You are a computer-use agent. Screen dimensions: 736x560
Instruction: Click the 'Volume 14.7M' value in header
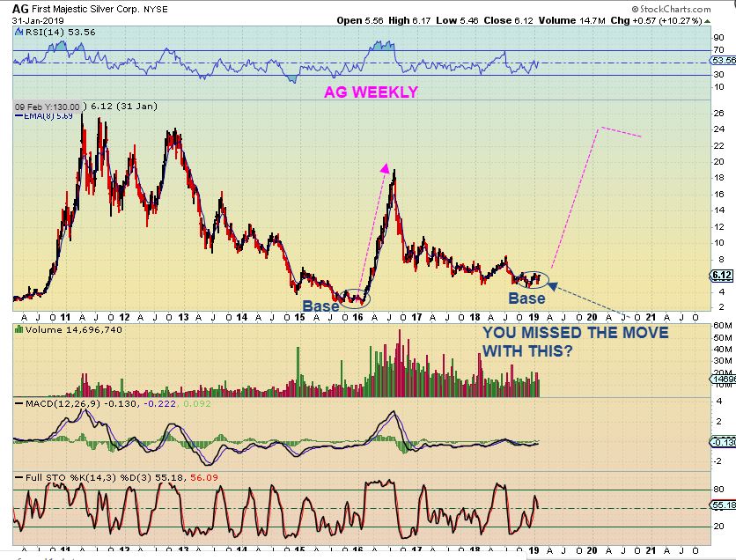coord(572,20)
